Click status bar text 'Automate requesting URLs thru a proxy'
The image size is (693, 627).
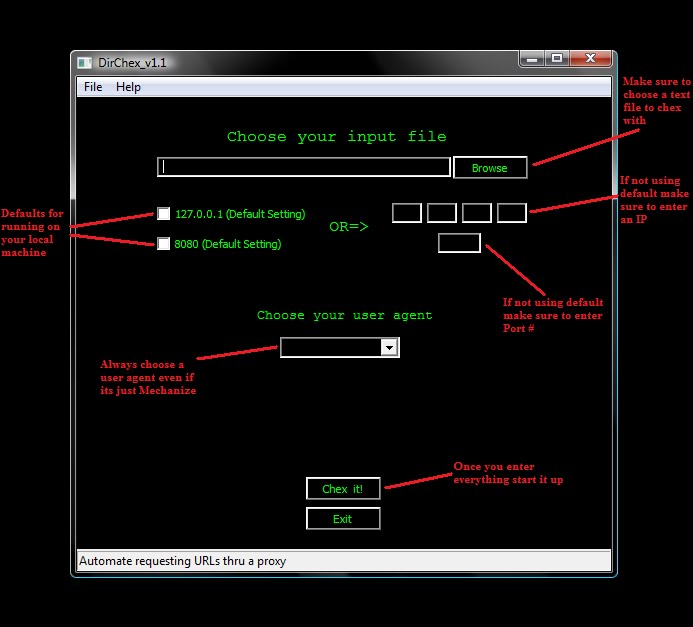point(183,561)
